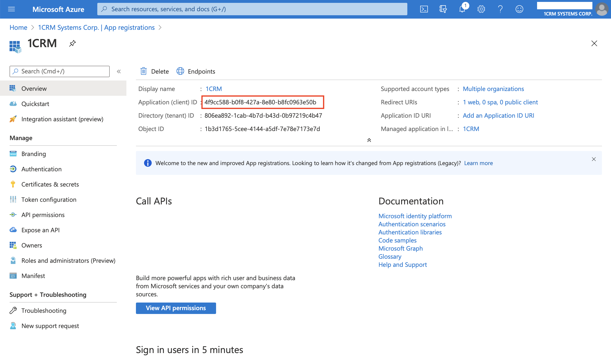This screenshot has width=611, height=364.
Task: Select the Object ID value
Action: coord(262,129)
